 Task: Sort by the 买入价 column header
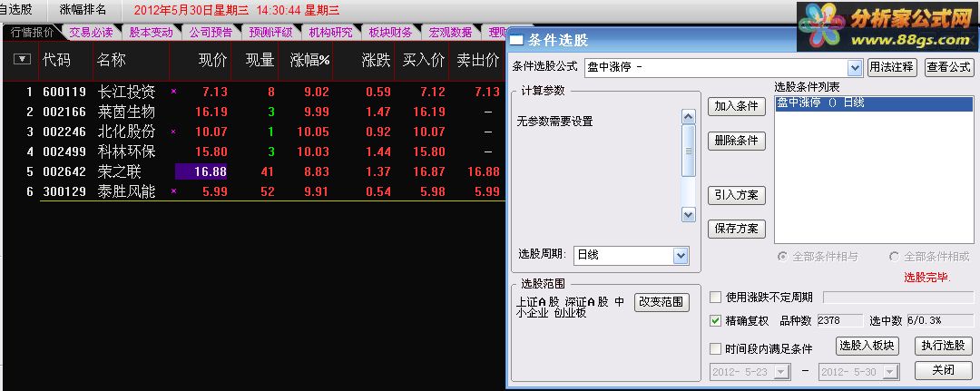click(x=424, y=60)
